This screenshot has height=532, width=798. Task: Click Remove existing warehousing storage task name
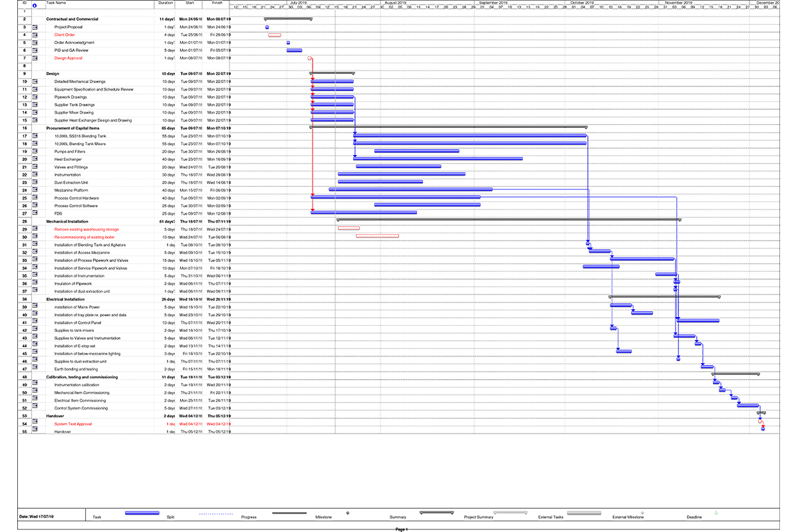click(86, 229)
